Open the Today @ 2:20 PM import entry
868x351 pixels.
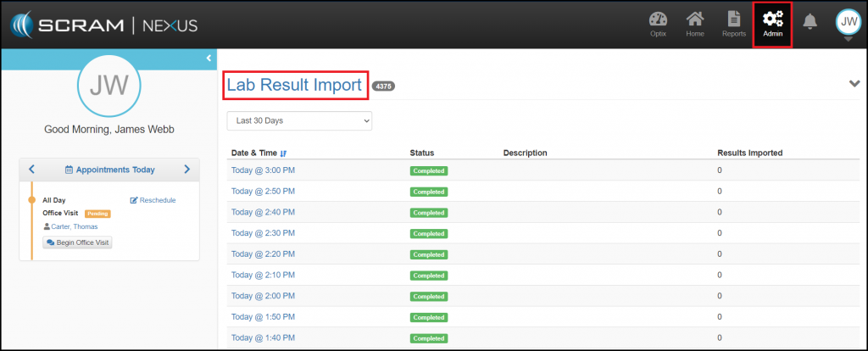click(x=263, y=254)
